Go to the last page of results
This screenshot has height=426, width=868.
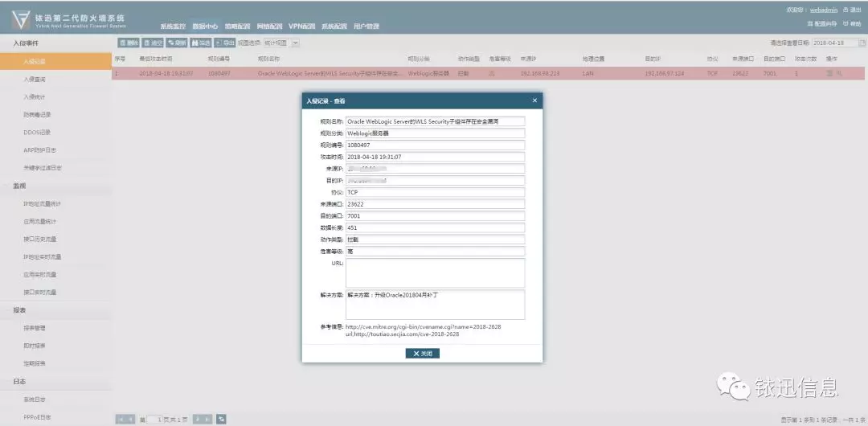208,420
